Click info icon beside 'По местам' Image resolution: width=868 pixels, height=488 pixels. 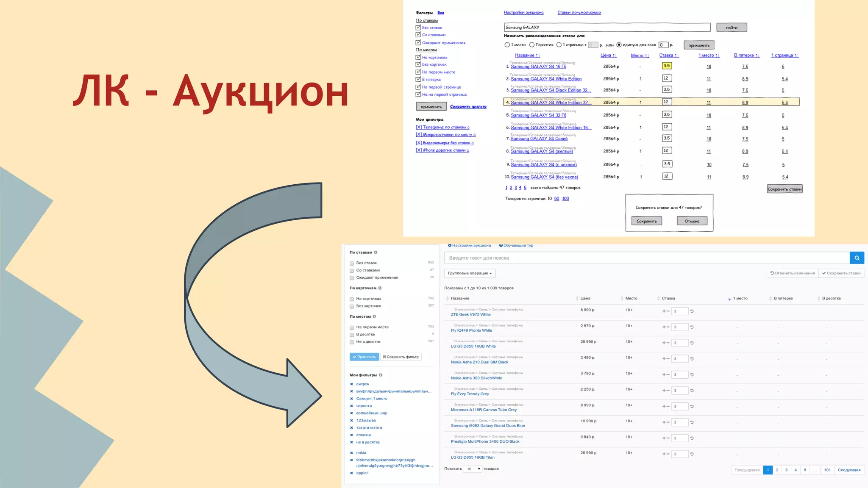(374, 316)
